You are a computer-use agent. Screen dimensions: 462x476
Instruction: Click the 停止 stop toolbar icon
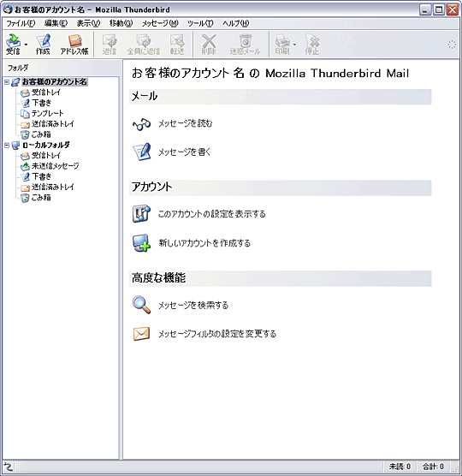click(x=312, y=45)
